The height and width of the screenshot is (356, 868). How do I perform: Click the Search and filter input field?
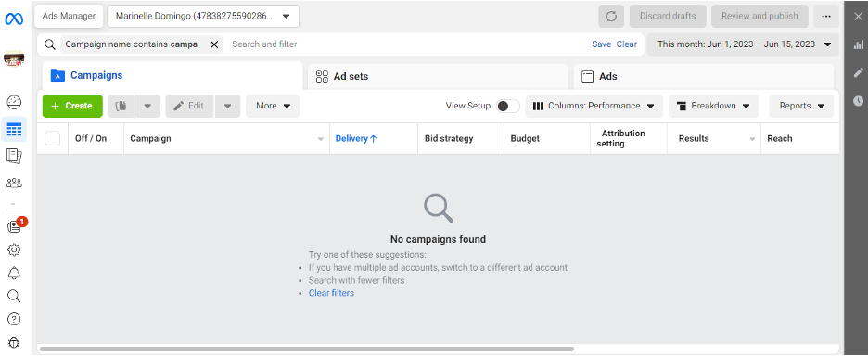coord(407,44)
